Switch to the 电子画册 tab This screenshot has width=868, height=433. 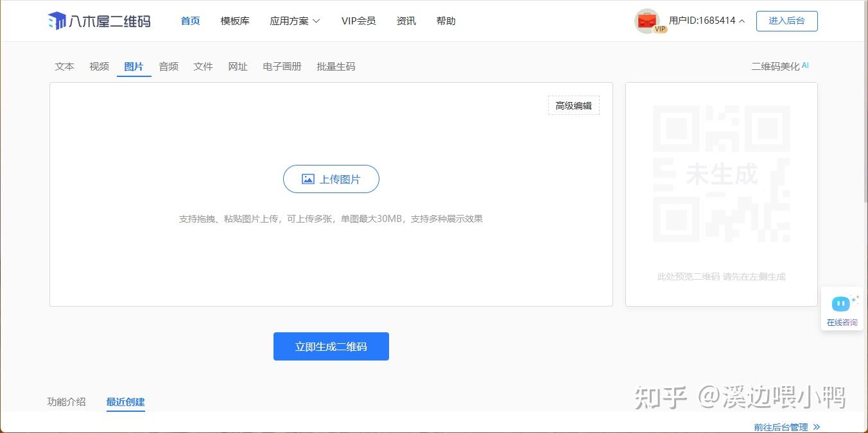coord(282,66)
